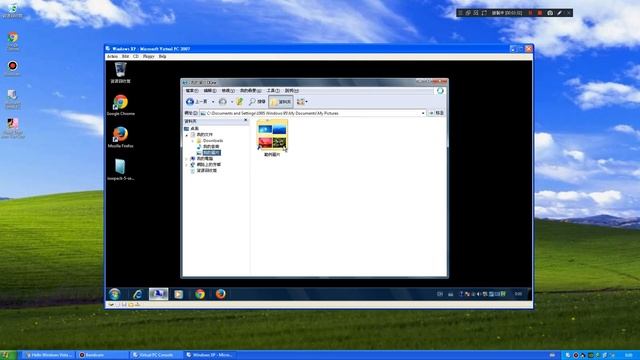
Task: Click the guest volume tray icon
Action: coord(479,294)
